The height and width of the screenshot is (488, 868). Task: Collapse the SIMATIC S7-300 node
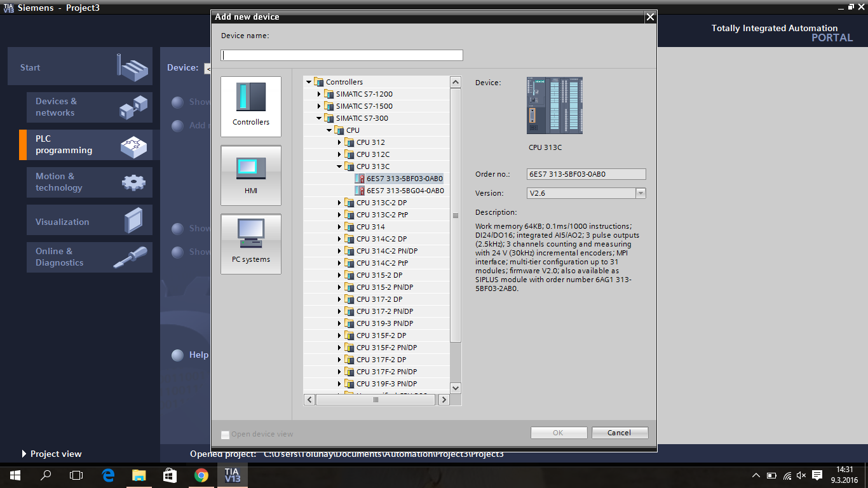(319, 118)
